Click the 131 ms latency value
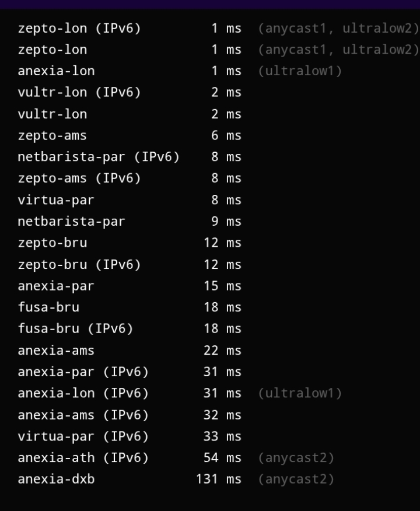This screenshot has width=420, height=511. [x=218, y=480]
